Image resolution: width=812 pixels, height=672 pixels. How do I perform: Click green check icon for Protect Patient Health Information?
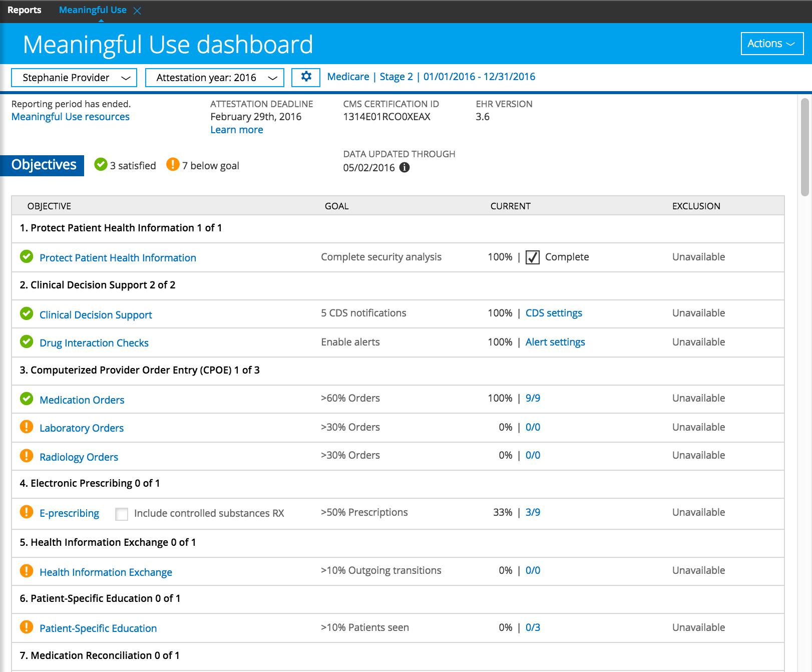[x=27, y=257]
